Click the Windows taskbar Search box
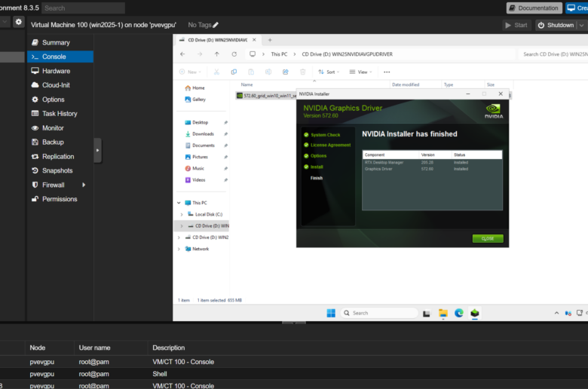Screen dimensions: 588x389 pyautogui.click(x=379, y=313)
